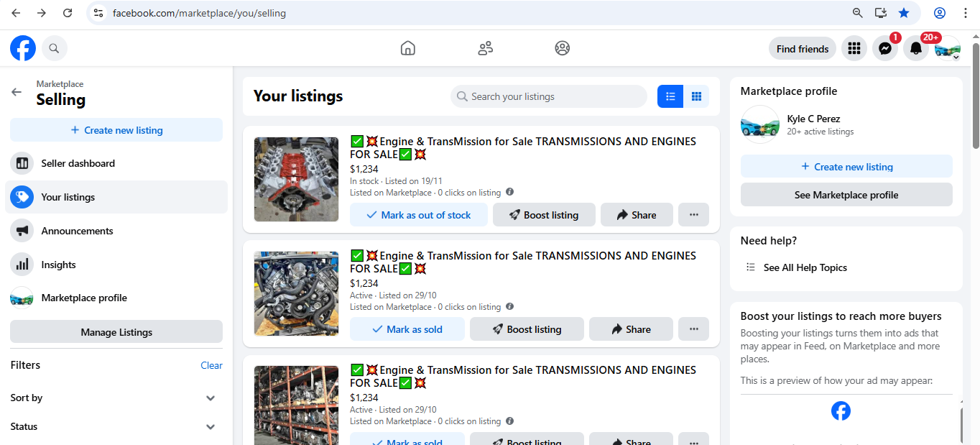Open second listing engine photo

point(296,293)
